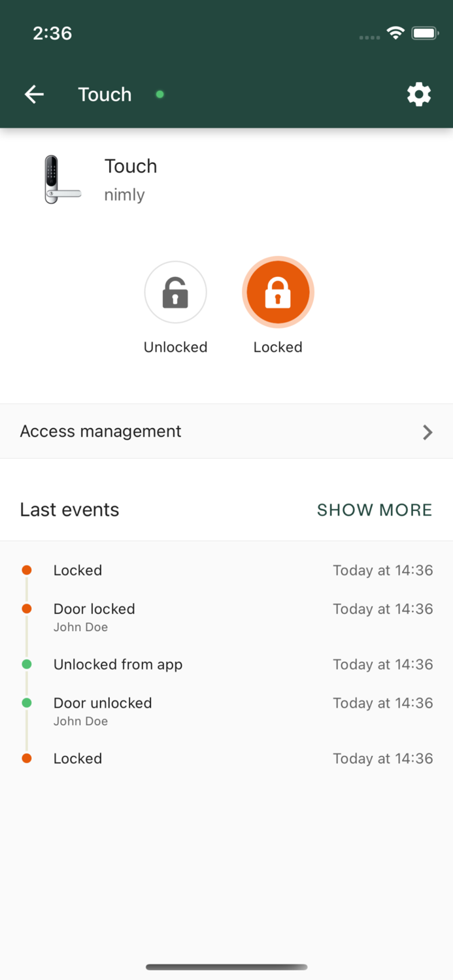The height and width of the screenshot is (980, 453).
Task: Toggle the lock state to Unlocked
Action: click(175, 292)
